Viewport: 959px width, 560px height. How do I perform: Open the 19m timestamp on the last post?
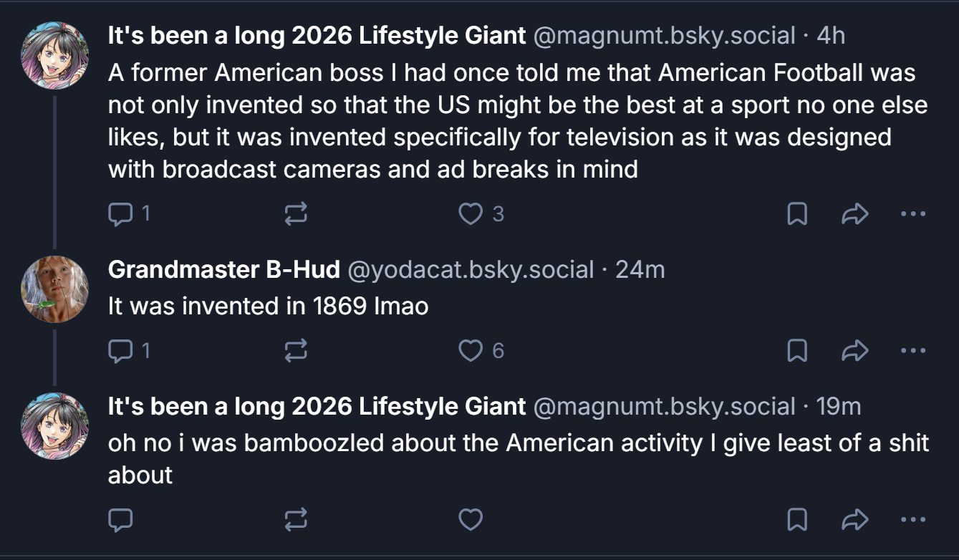coord(839,407)
